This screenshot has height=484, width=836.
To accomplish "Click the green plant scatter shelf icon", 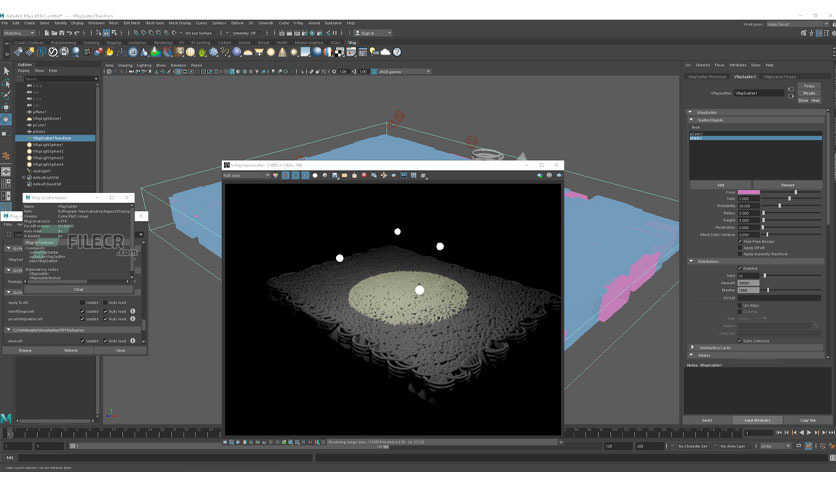I will tap(203, 52).
